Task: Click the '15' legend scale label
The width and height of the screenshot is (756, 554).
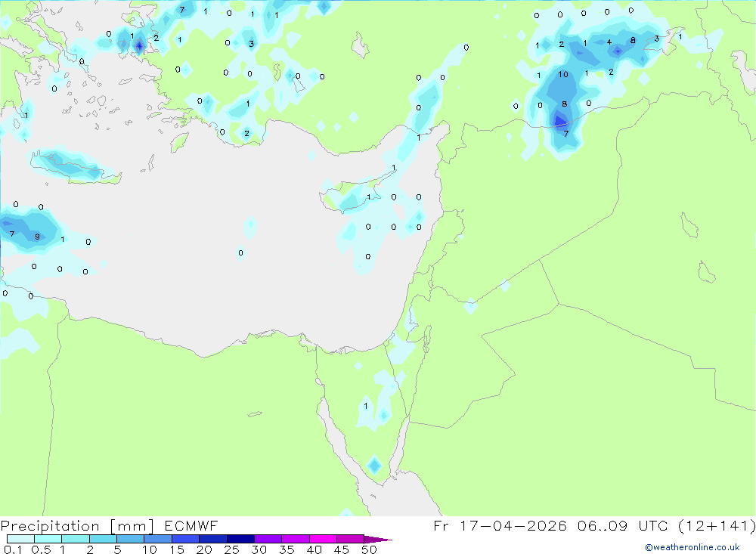Action: click(177, 549)
